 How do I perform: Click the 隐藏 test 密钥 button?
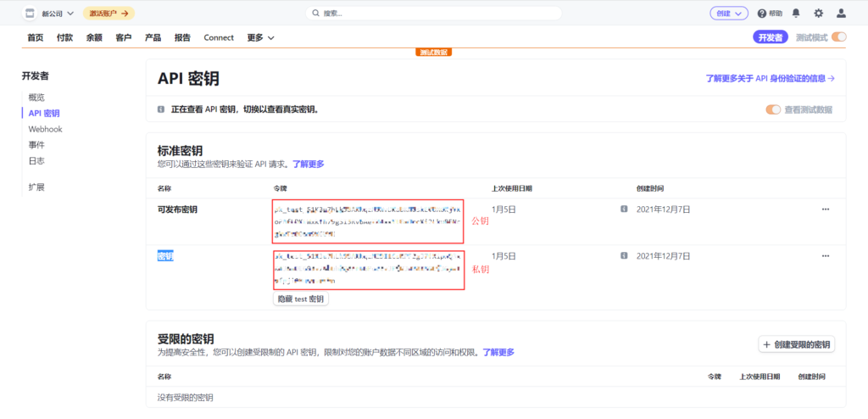point(301,299)
